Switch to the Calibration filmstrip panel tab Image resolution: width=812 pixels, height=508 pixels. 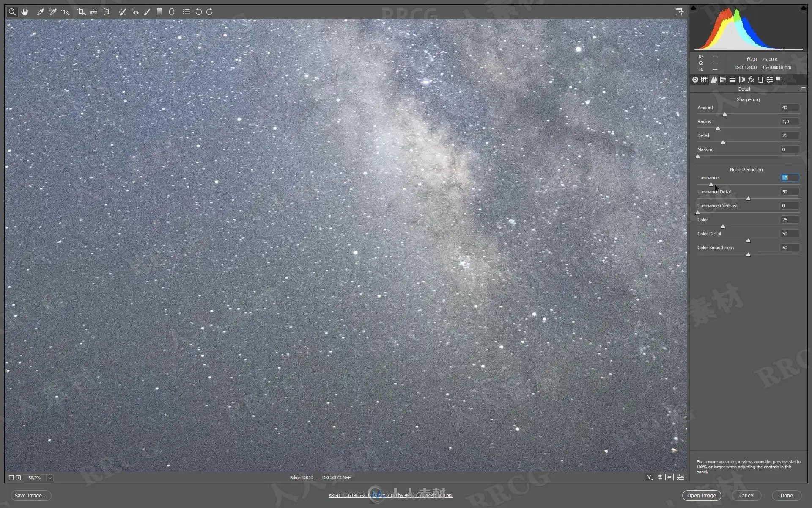760,80
